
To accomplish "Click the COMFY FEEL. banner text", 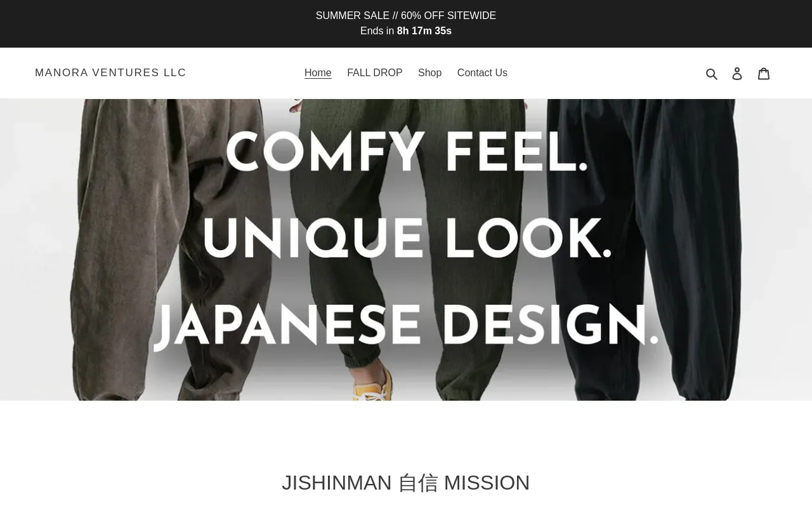I will tap(406, 153).
